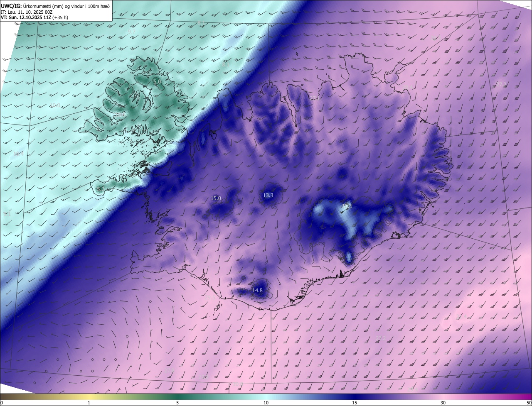Click the 15 tick on the color scale

pyautogui.click(x=355, y=403)
